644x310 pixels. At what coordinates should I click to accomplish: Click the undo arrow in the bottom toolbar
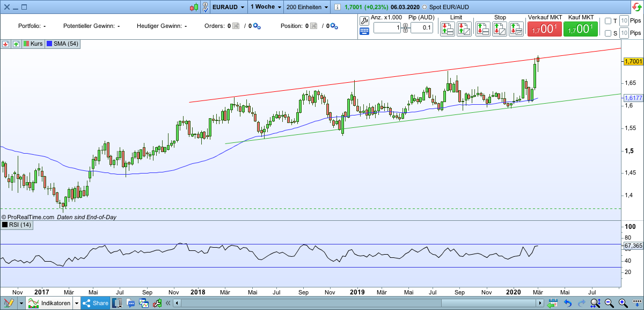(x=567, y=303)
